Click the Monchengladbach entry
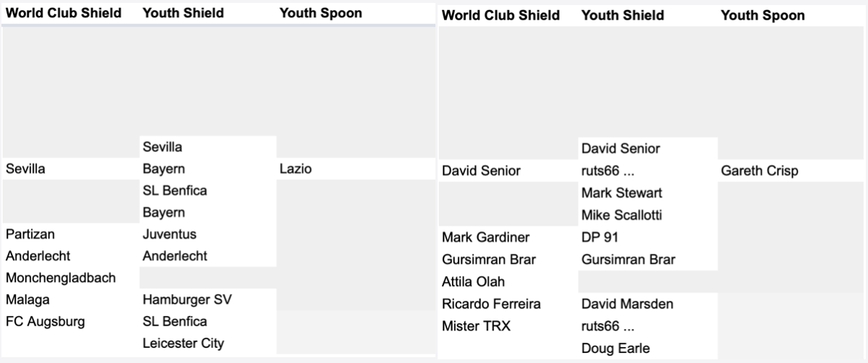 coord(61,278)
